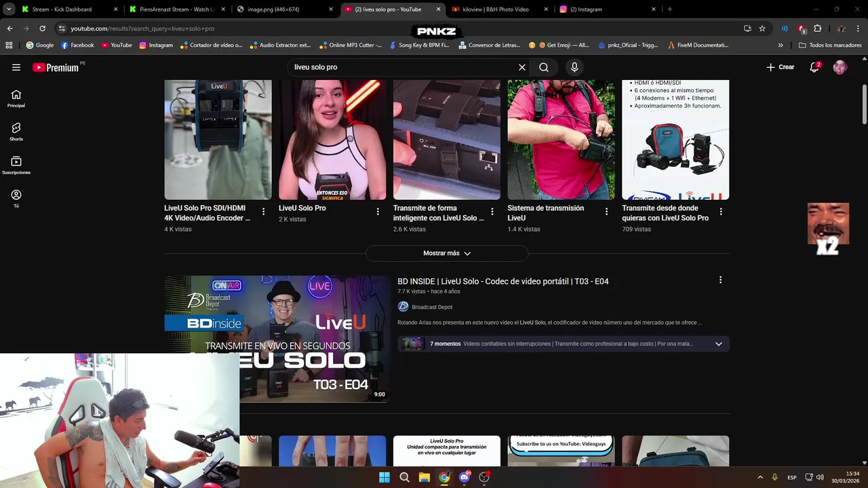Open the Tú profile section in sidebar
This screenshot has height=488, width=868.
click(x=16, y=199)
